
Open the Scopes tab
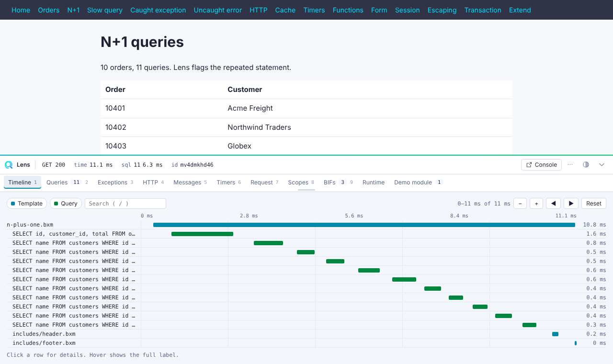(x=301, y=182)
